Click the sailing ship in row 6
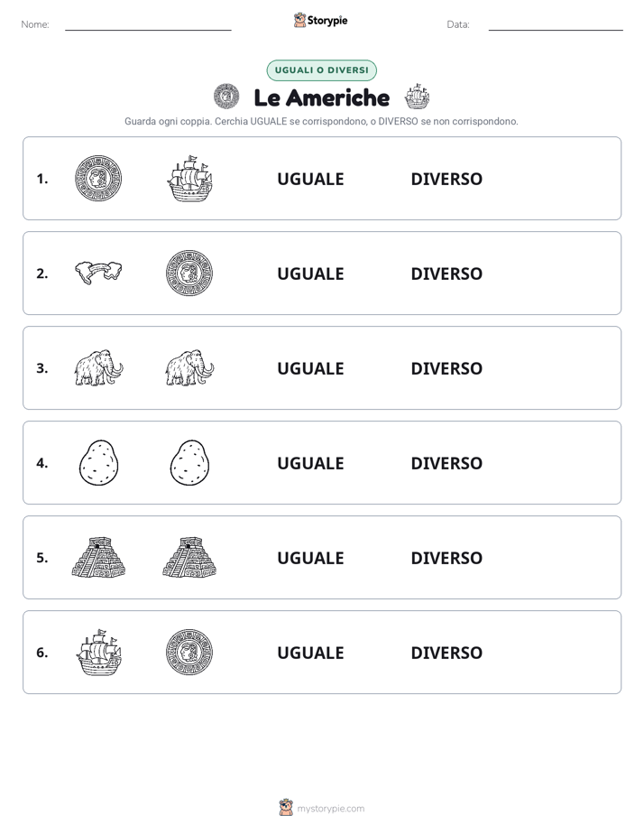The width and height of the screenshot is (644, 834). [98, 652]
